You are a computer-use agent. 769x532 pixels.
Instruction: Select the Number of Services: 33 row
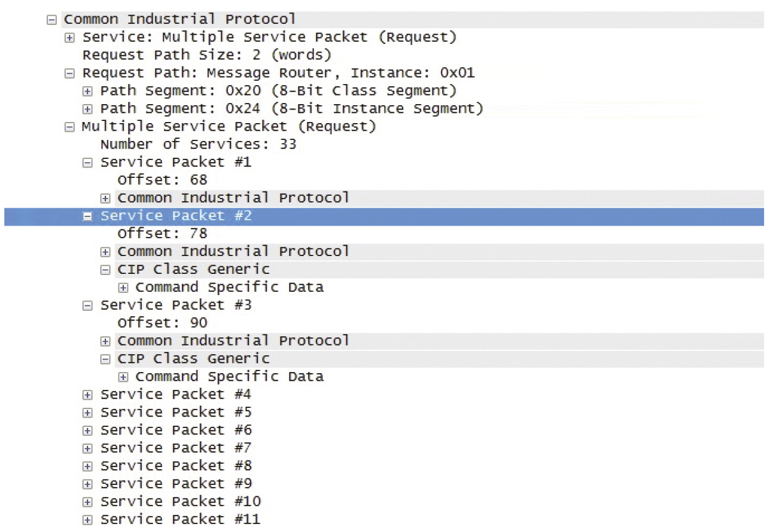(x=199, y=144)
